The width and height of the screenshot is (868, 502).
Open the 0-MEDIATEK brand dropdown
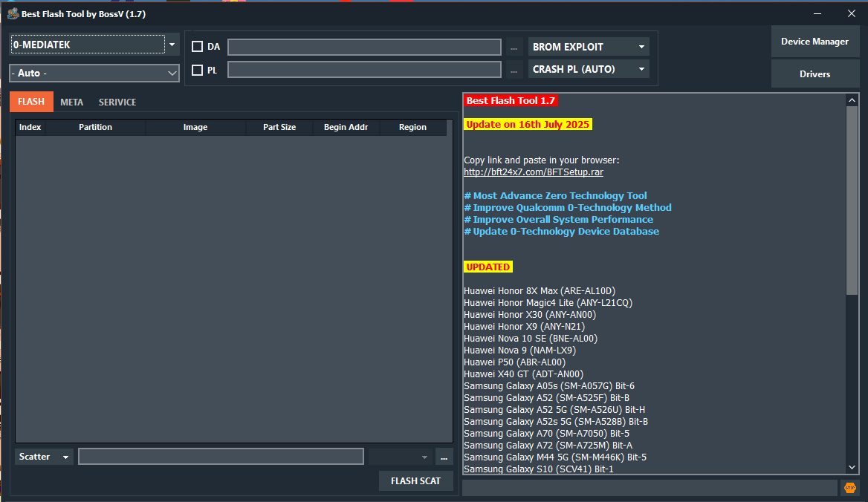(x=172, y=45)
